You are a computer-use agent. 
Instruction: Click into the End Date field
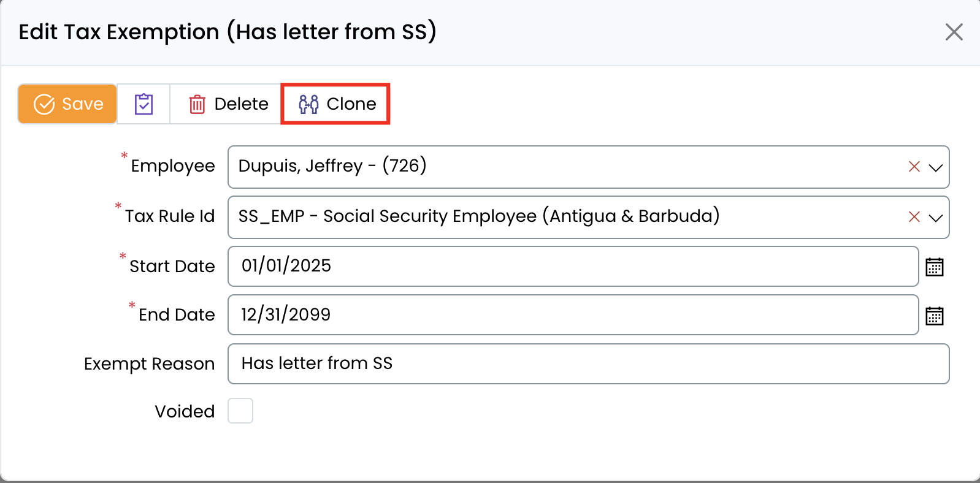coord(572,315)
